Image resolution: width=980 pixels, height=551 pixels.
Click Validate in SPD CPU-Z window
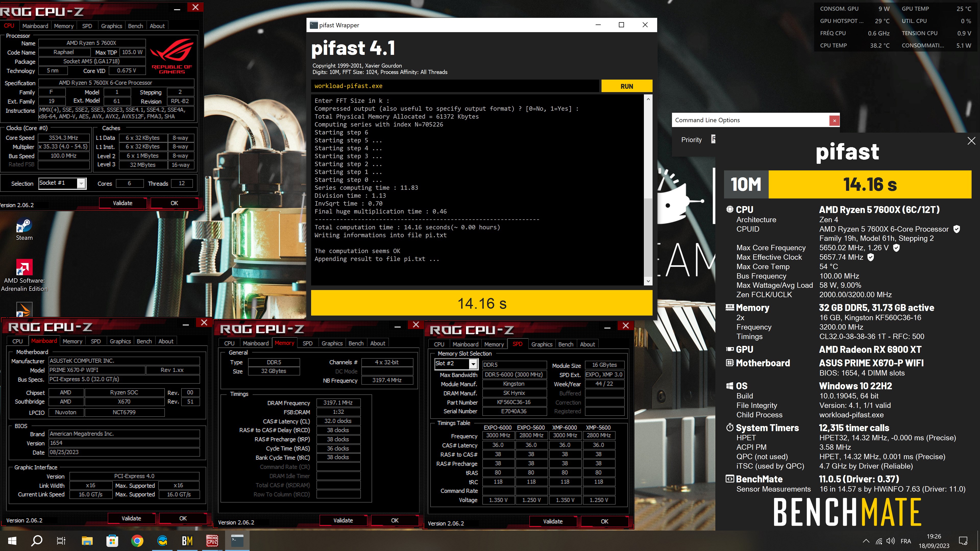pyautogui.click(x=553, y=521)
